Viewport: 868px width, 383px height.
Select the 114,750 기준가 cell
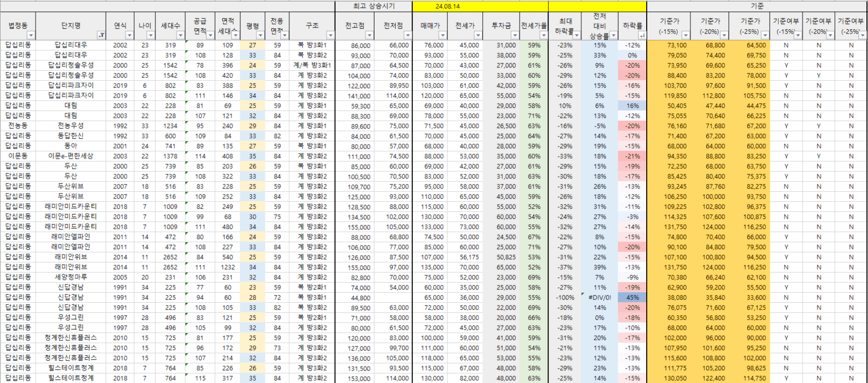pos(749,378)
